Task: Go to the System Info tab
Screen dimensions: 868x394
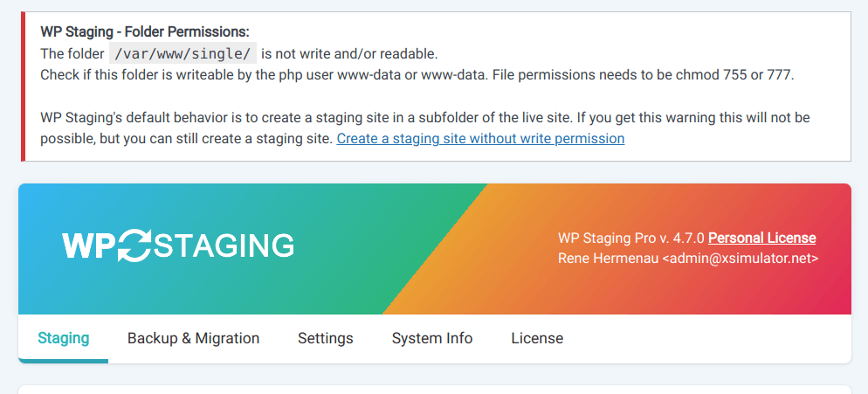Action: point(431,338)
